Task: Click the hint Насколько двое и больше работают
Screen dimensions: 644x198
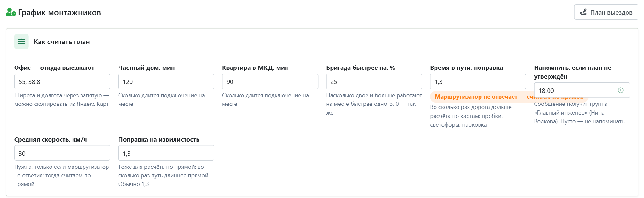Action: tap(374, 104)
